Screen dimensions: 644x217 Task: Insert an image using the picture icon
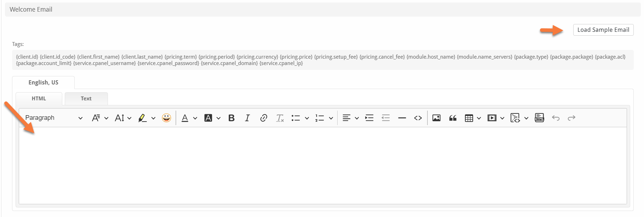(x=436, y=118)
